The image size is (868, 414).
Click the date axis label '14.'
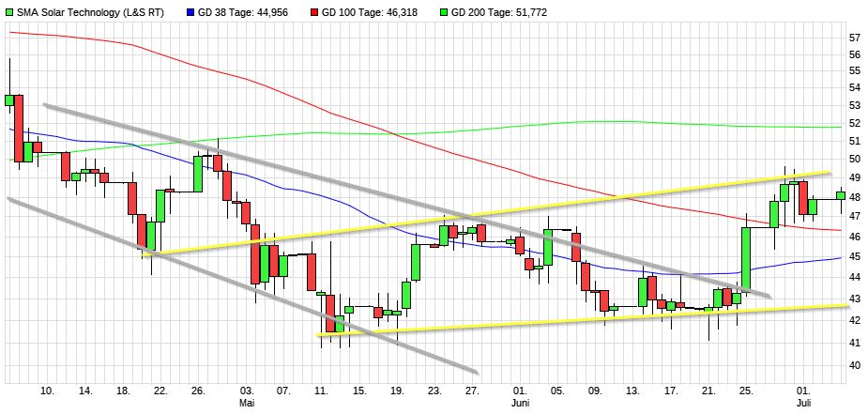pyautogui.click(x=85, y=391)
